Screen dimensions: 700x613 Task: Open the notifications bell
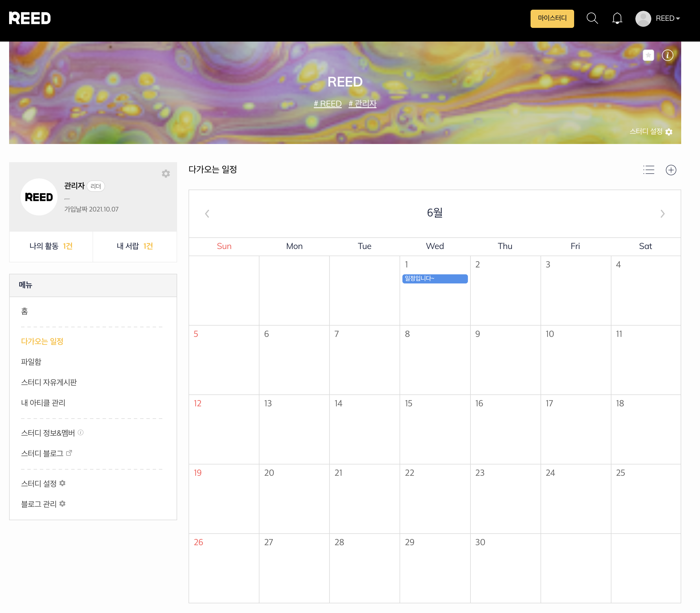pyautogui.click(x=617, y=18)
